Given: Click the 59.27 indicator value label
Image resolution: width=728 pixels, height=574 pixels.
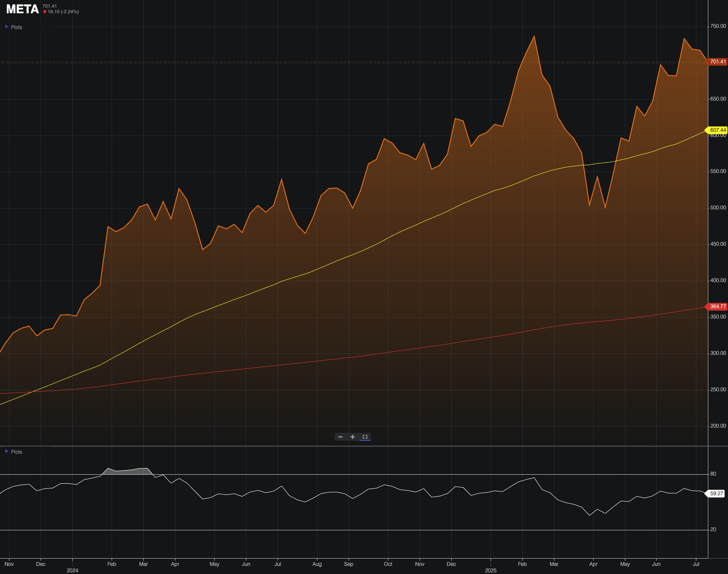Looking at the screenshot, I should click(716, 494).
